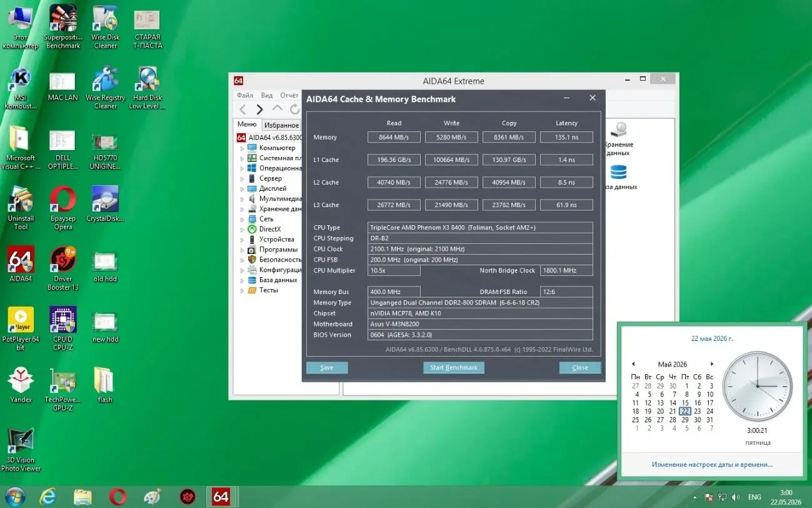Open CPUID CPU-Z desktop icon
812x508 pixels.
[63, 328]
